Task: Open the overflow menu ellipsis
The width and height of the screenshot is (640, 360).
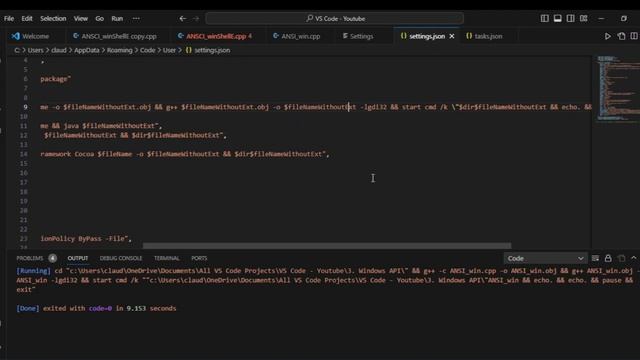Action: click(x=136, y=18)
